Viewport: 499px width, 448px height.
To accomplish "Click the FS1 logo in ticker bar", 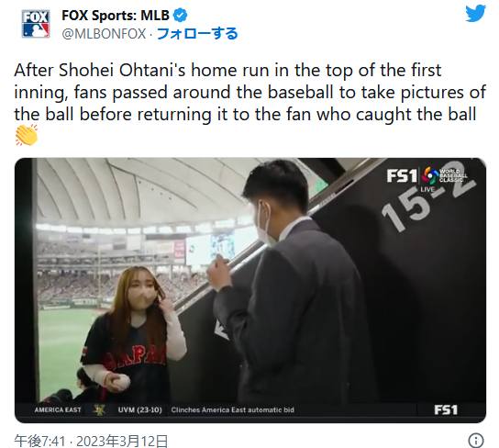I will pos(446,409).
